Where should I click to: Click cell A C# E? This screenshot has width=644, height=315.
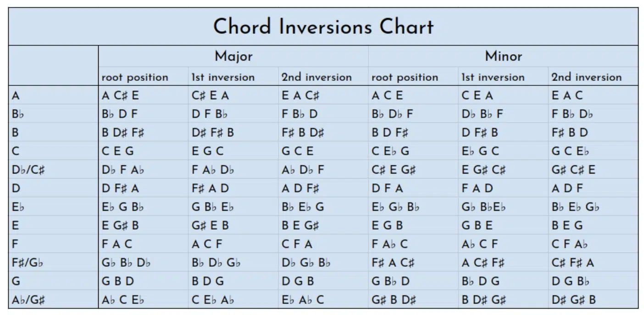pos(120,96)
